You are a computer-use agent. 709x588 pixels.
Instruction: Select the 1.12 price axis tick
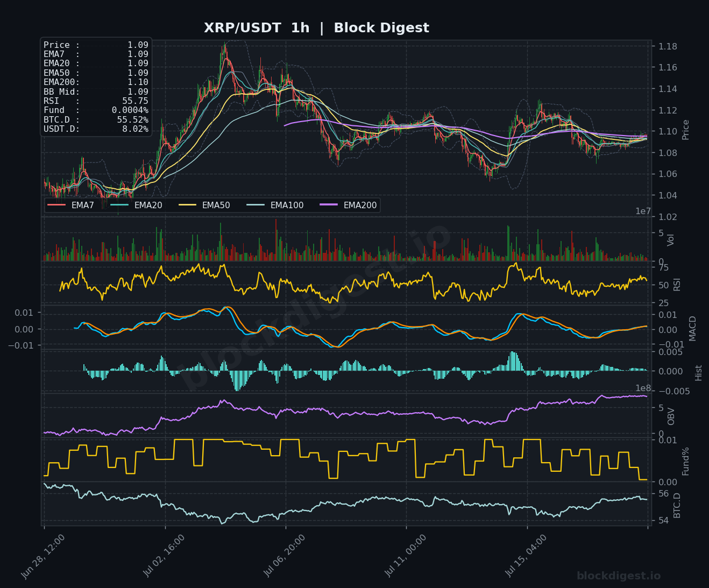coord(668,110)
